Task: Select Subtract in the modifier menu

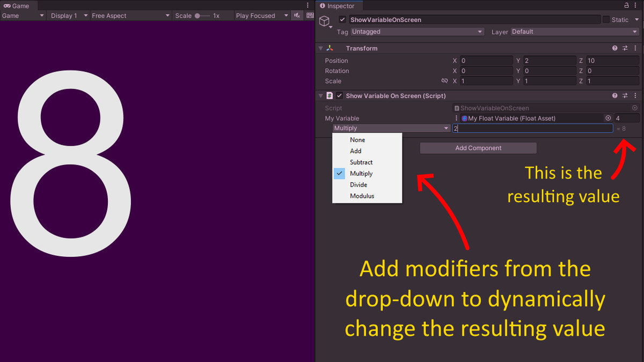Action: tap(367, 162)
